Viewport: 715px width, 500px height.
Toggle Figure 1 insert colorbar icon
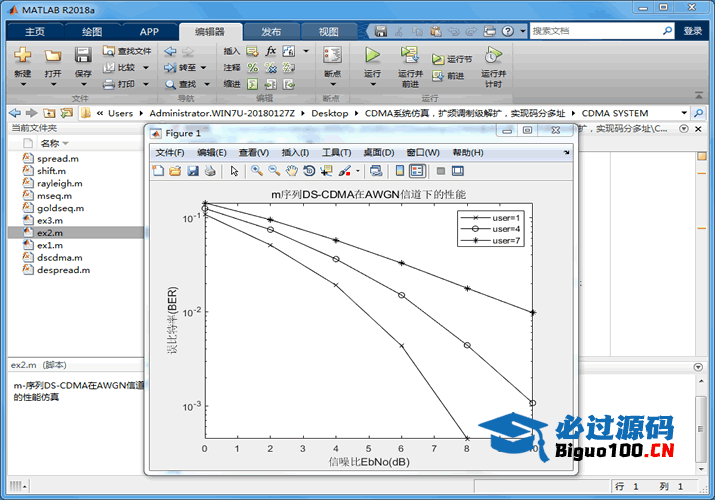click(400, 171)
